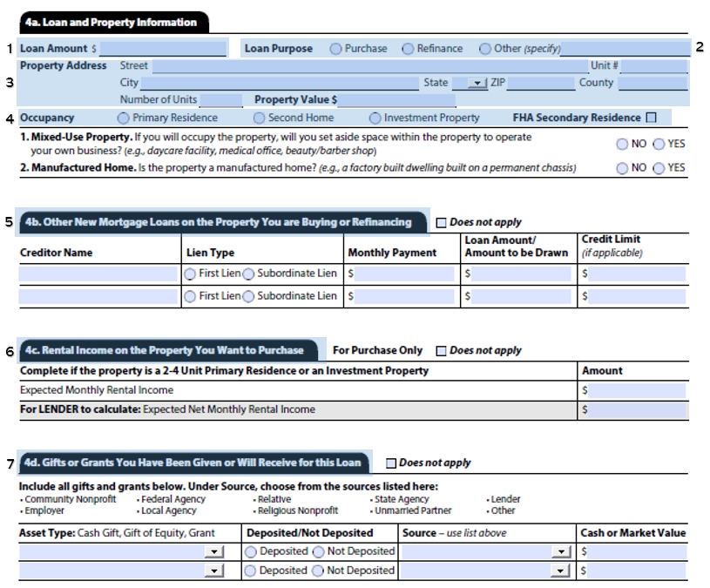
Task: Check the FHA Secondary Residence box
Action: pos(652,118)
